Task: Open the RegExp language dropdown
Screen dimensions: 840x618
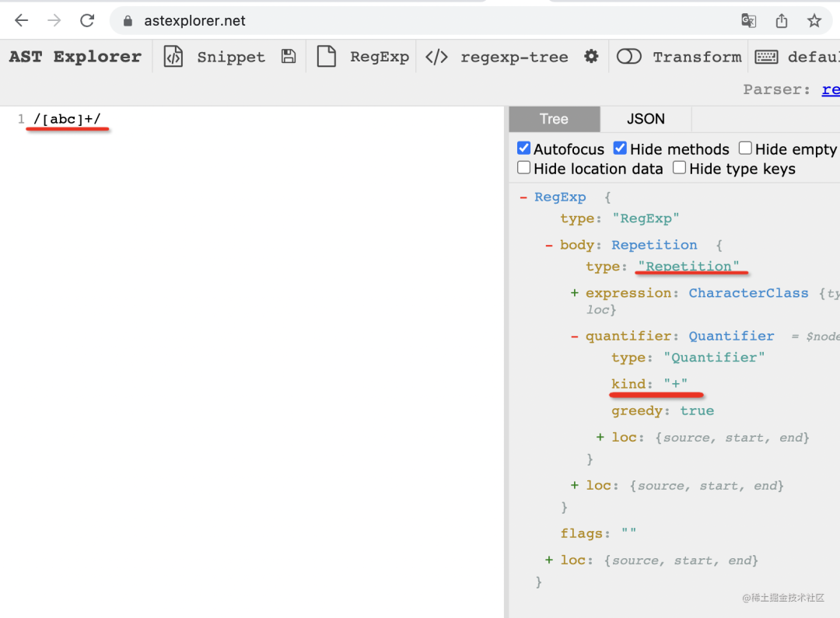Action: pos(380,57)
